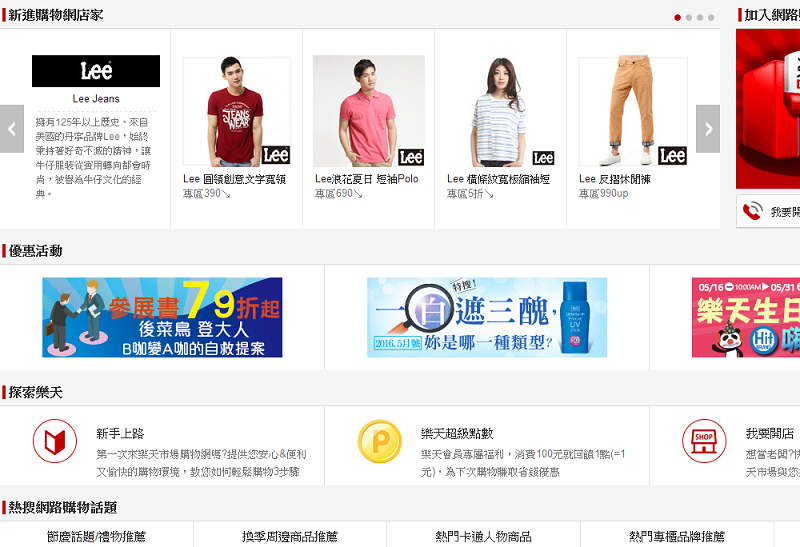Click the 熱搜網路購物話題 section heading
The width and height of the screenshot is (800, 547).
point(63,508)
